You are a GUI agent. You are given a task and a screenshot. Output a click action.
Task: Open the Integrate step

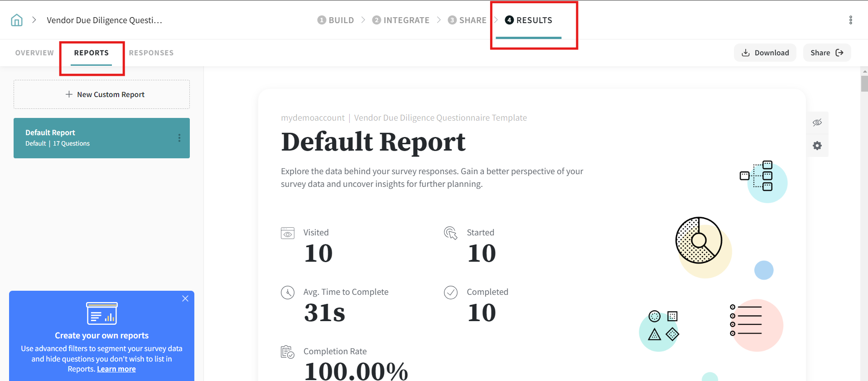pos(401,20)
